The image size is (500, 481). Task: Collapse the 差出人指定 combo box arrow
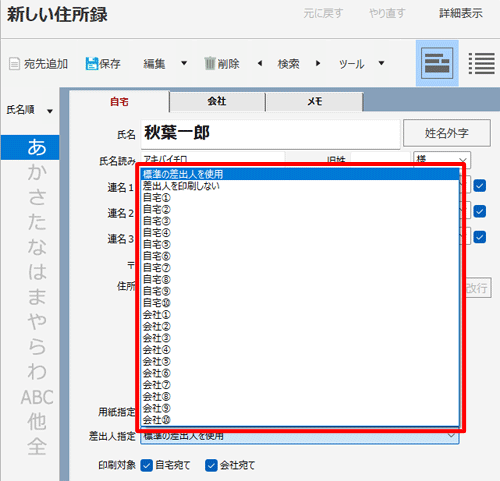(x=451, y=436)
